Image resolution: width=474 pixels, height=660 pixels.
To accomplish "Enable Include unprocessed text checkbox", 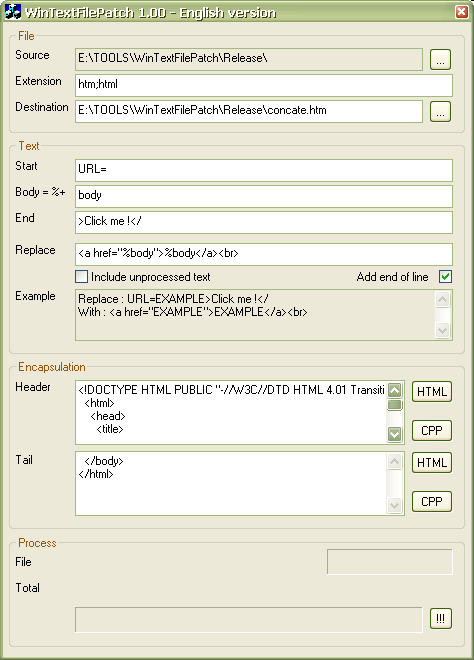I will click(81, 277).
